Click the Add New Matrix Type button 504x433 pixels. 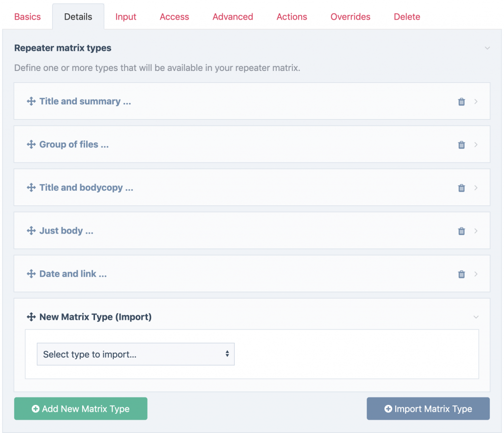point(81,408)
